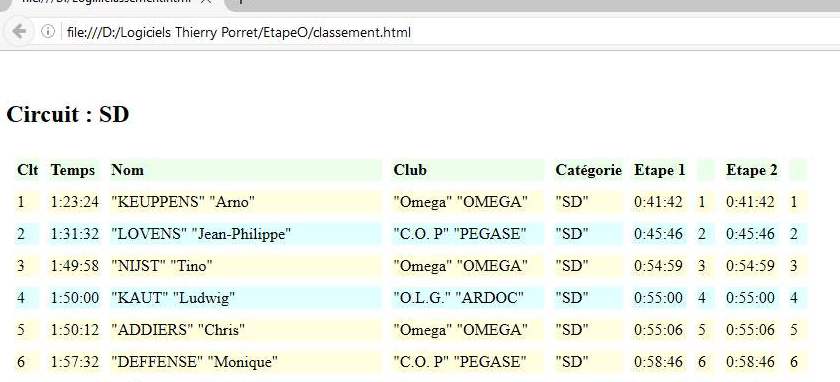This screenshot has width=840, height=382.
Task: Click the 0:41:42 Etape 1 time
Action: coord(659,202)
